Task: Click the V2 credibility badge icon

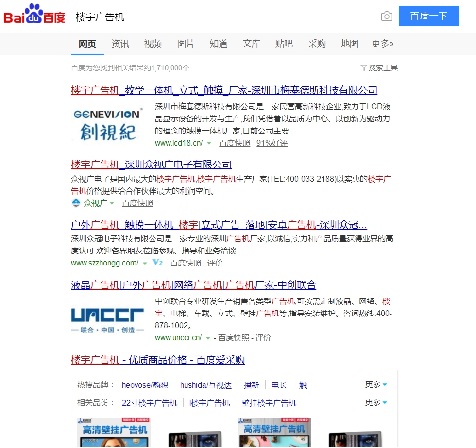Action: click(x=157, y=263)
